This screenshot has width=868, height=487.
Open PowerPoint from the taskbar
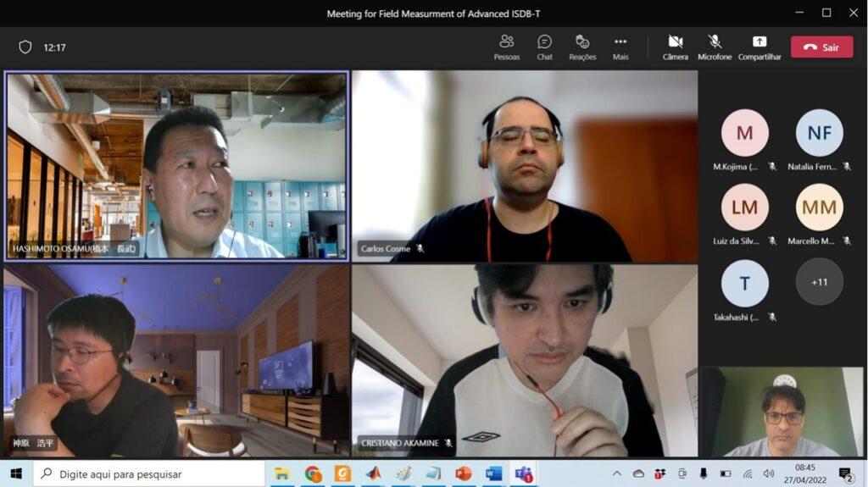pyautogui.click(x=463, y=473)
